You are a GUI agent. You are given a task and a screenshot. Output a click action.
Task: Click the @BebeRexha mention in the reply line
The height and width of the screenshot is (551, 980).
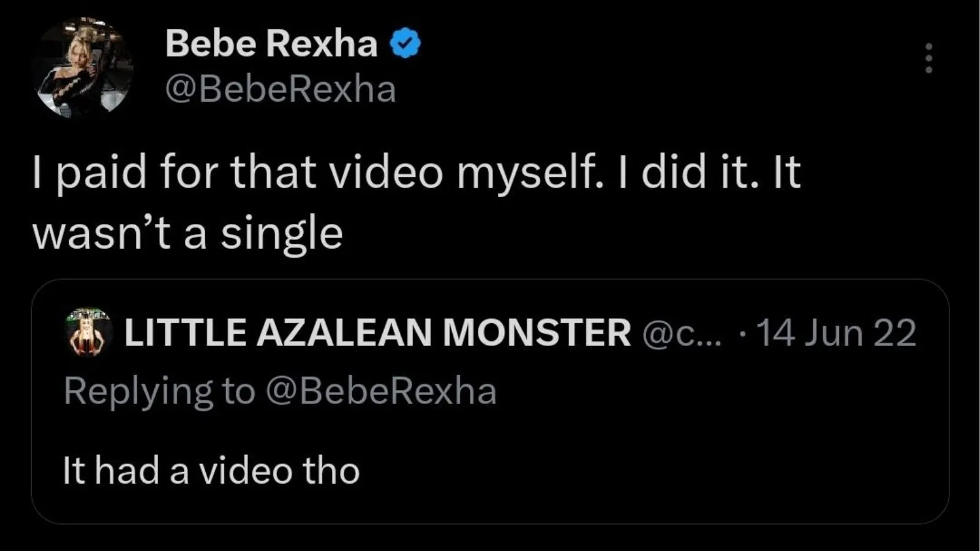pos(380,391)
